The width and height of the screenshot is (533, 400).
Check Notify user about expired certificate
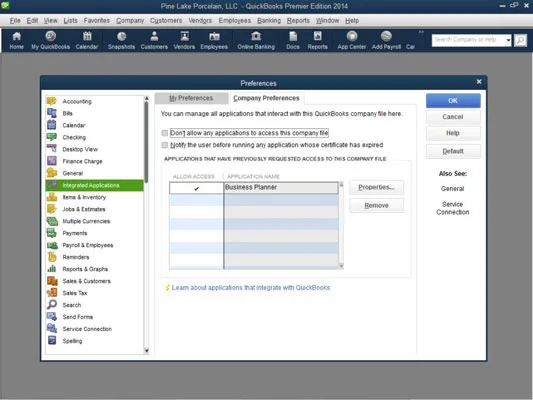pos(165,145)
